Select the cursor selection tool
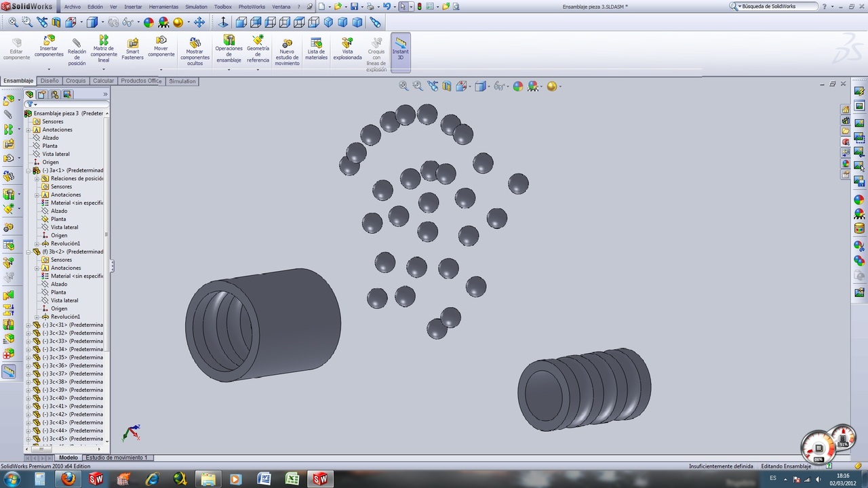The height and width of the screenshot is (488, 868). (x=403, y=6)
